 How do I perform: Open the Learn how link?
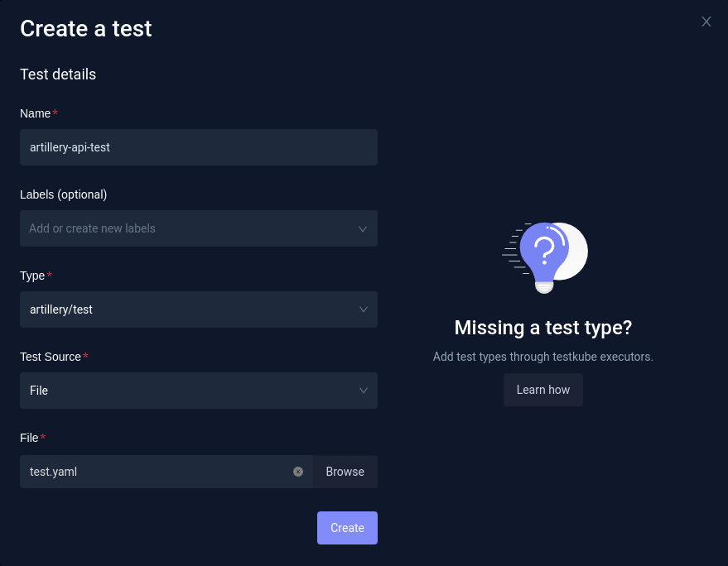pyautogui.click(x=543, y=390)
